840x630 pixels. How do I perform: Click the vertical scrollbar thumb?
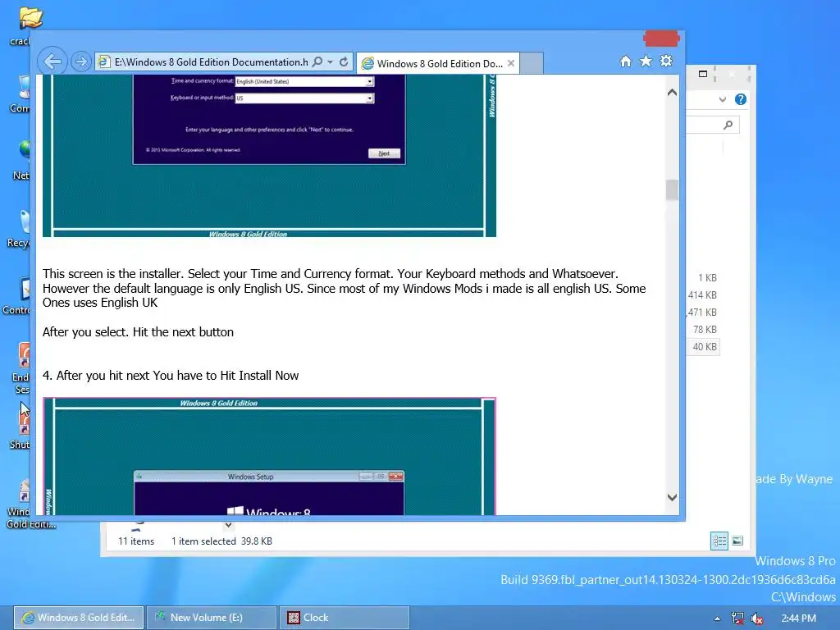tap(673, 190)
